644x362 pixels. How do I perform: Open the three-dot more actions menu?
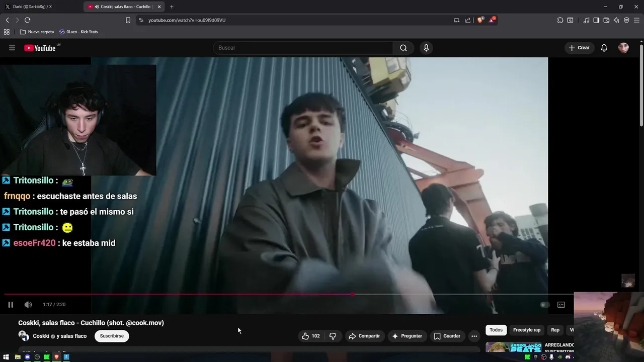474,336
